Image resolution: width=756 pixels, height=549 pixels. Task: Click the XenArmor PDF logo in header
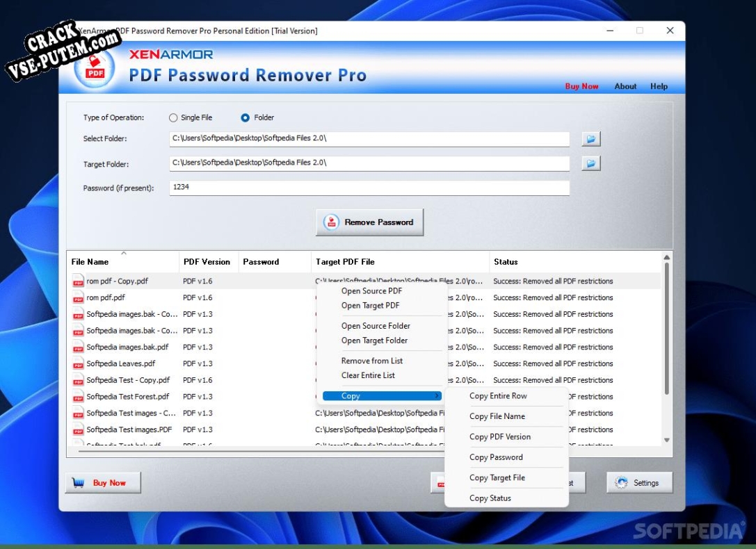pos(95,68)
